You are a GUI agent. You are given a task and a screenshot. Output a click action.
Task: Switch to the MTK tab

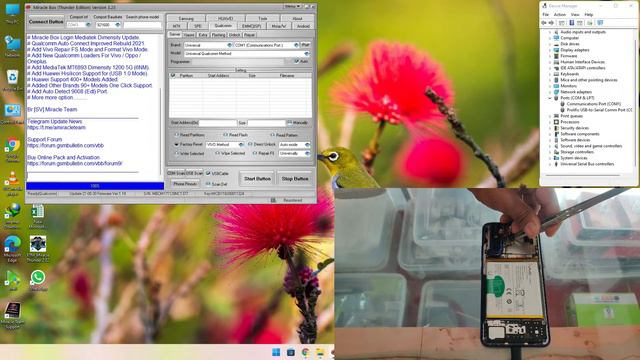pyautogui.click(x=176, y=26)
